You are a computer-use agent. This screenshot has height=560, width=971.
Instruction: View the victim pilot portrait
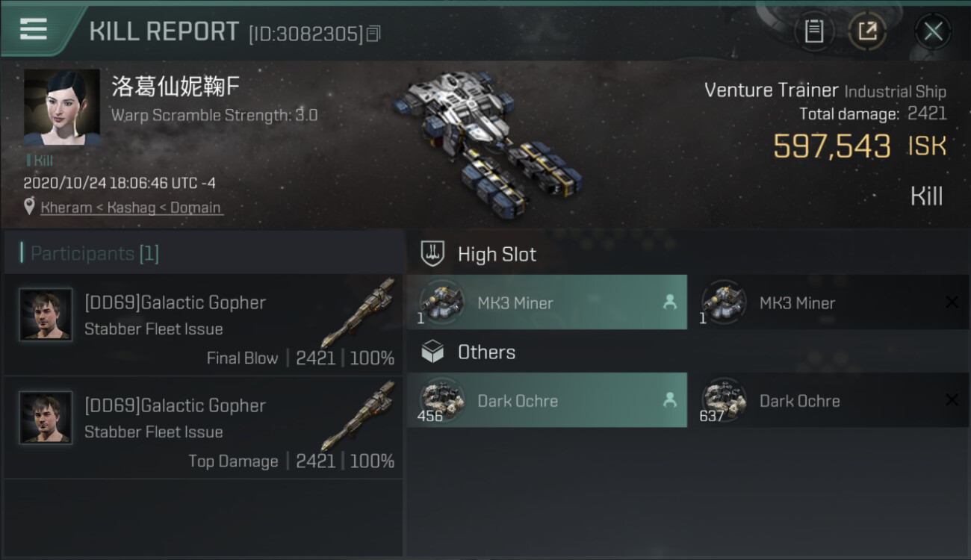pos(62,108)
